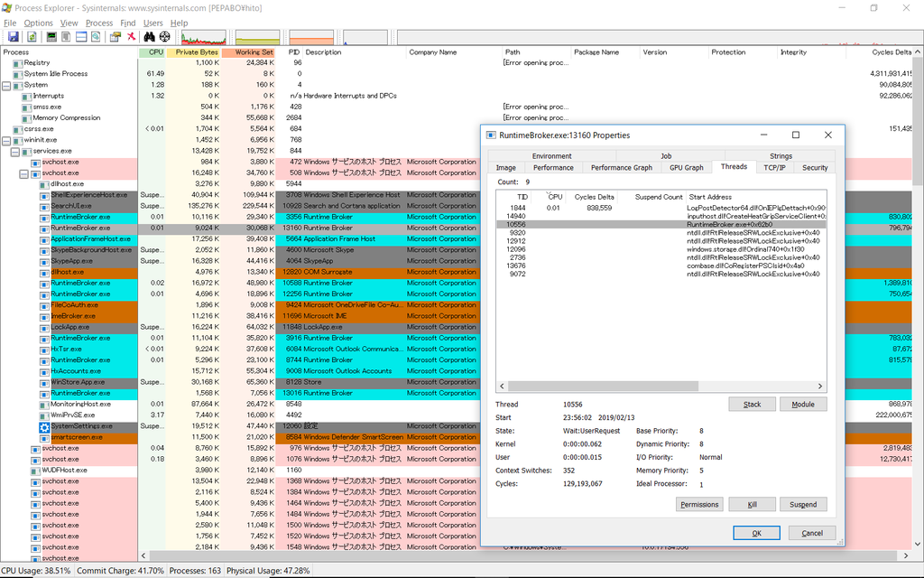
Task: Switch to the Image tab
Action: tap(505, 167)
